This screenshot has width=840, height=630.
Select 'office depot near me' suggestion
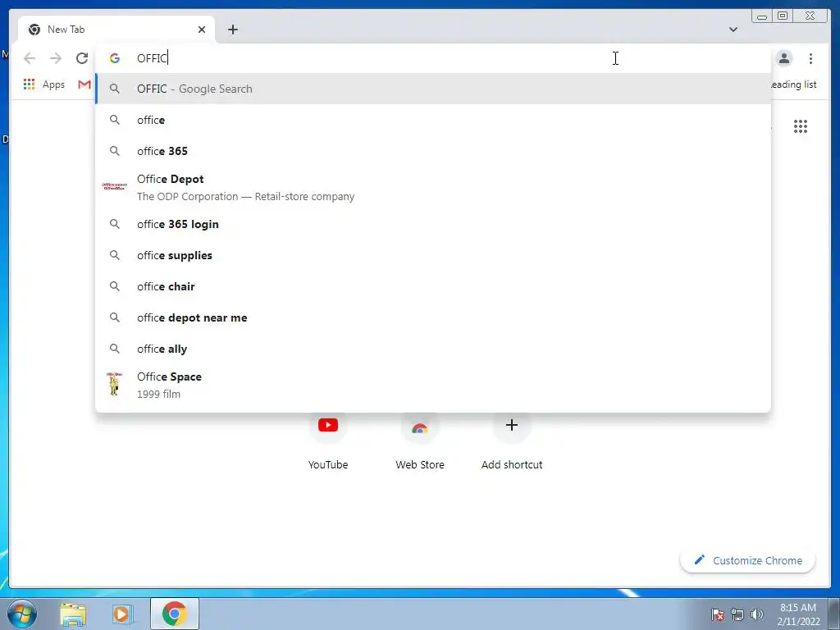click(x=433, y=317)
